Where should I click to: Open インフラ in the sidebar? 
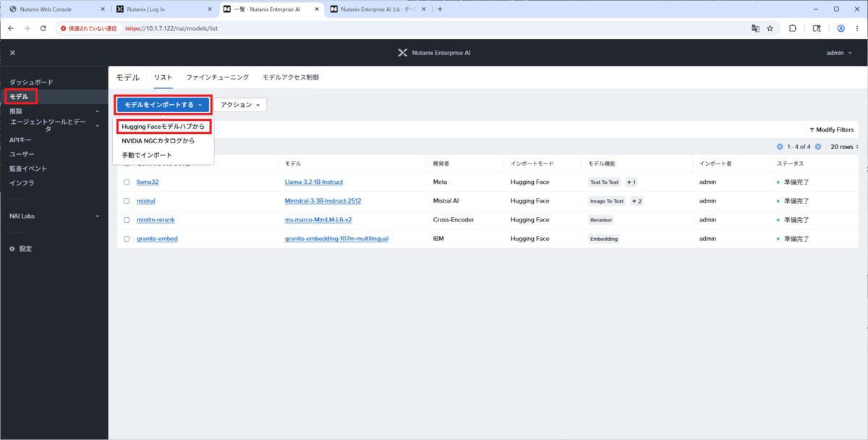[x=22, y=183]
